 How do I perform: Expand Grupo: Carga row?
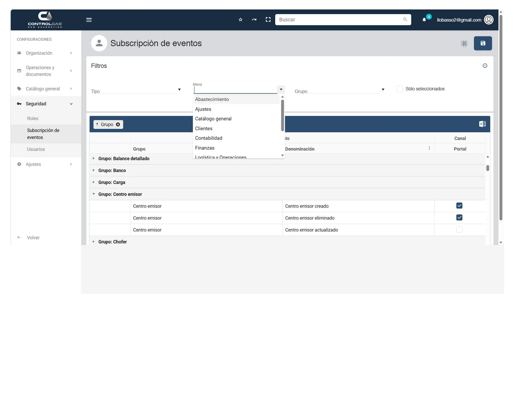tap(93, 182)
